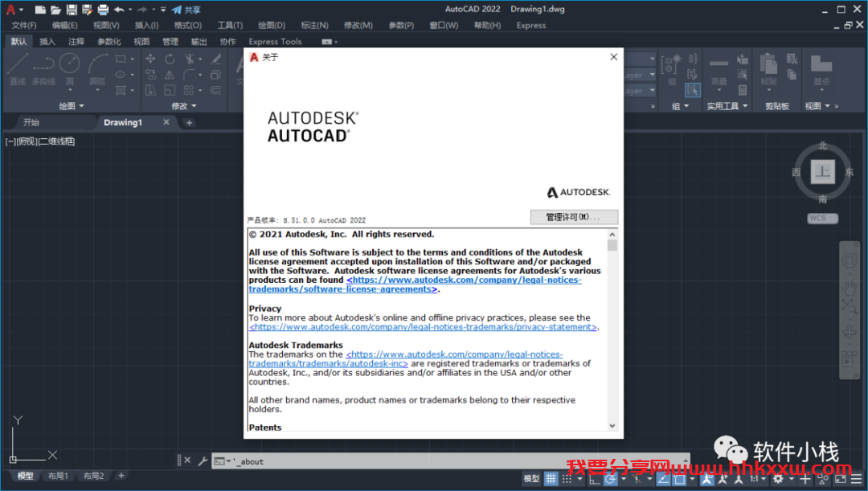Save the drawing with the floppy icon
Image resolution: width=868 pixels, height=491 pixels.
coord(72,10)
